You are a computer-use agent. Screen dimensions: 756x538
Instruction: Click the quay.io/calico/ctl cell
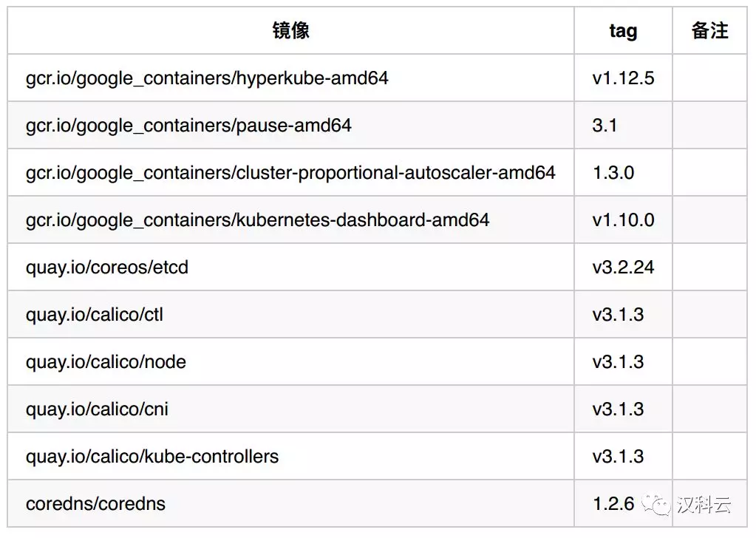point(290,314)
